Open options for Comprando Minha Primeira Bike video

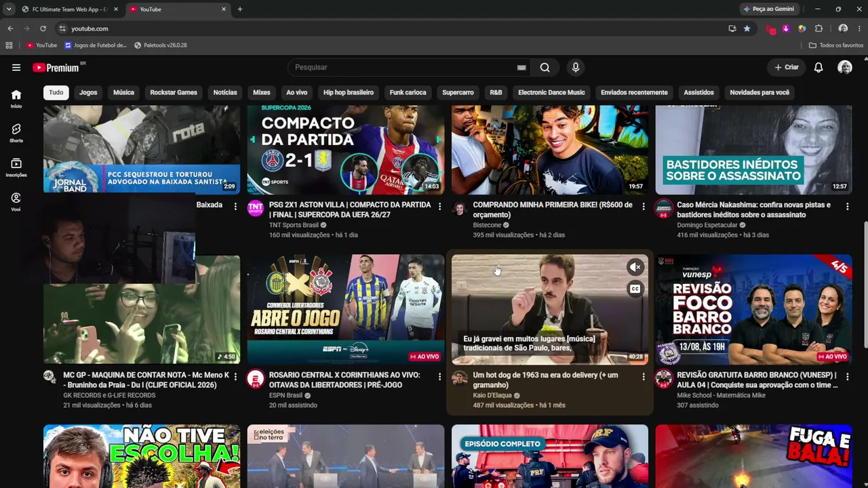pyautogui.click(x=644, y=205)
